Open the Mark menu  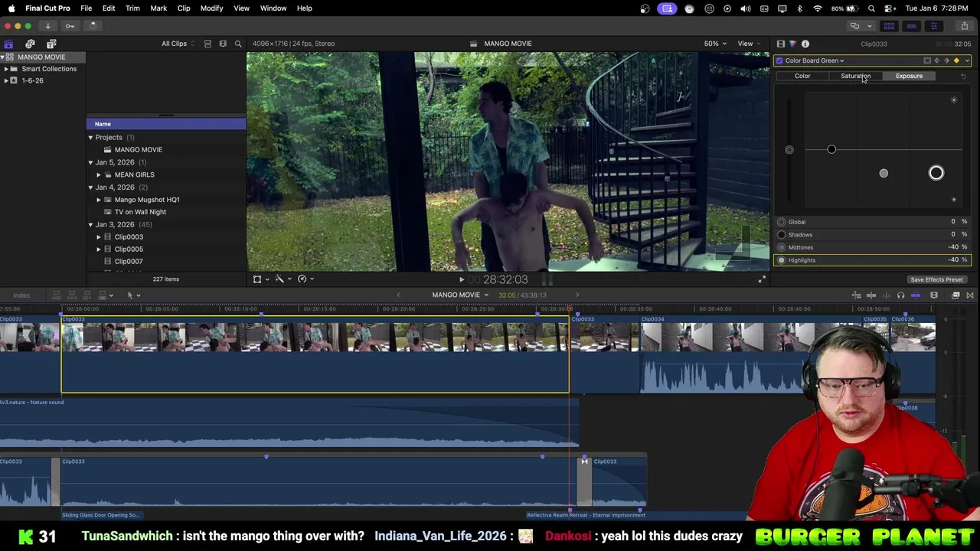[x=158, y=8]
